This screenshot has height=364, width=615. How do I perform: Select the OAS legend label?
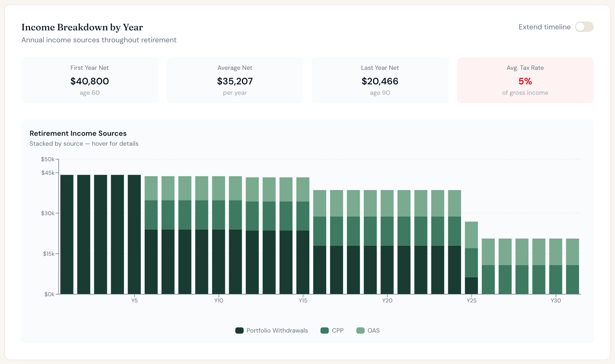coord(373,331)
